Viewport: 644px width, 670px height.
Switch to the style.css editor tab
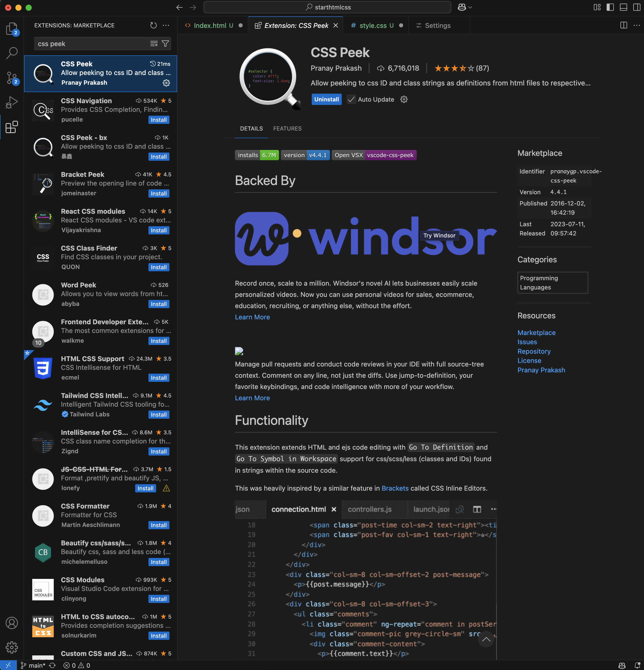(373, 26)
